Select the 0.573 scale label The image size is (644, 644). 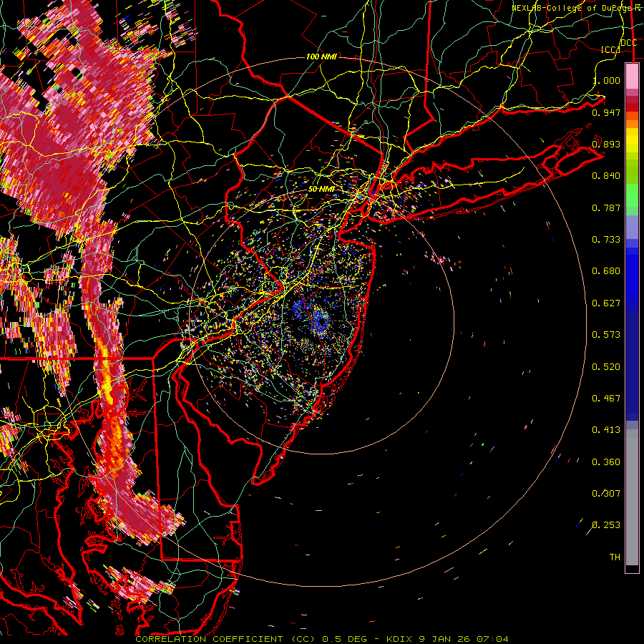click(x=606, y=335)
